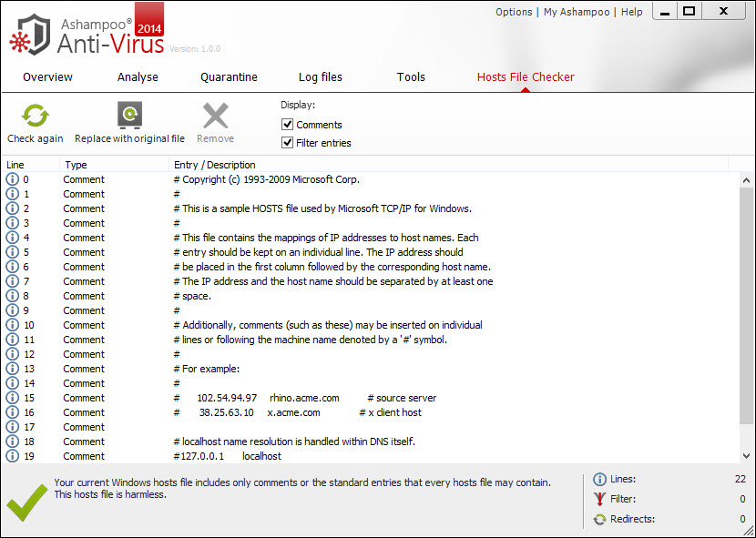Sort by the Line column header
Screen dimensions: 756x538
click(x=31, y=165)
